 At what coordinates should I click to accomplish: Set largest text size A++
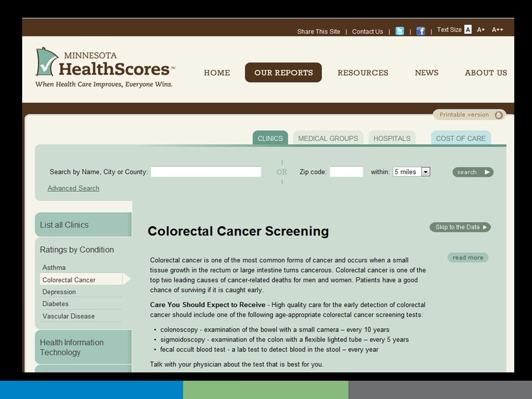498,30
